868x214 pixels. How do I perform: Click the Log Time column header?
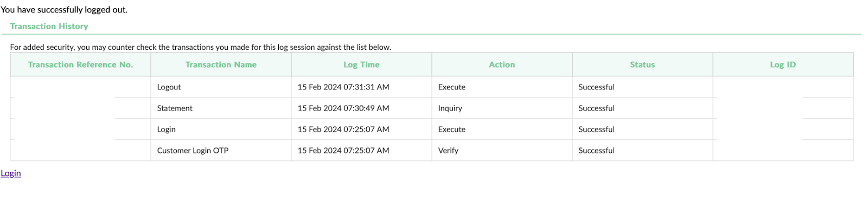(361, 64)
